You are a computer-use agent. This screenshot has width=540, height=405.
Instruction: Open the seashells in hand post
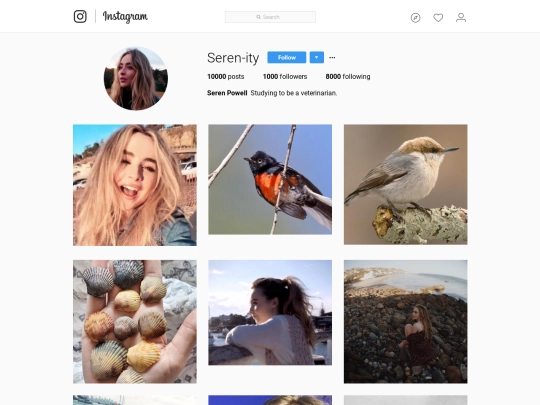click(x=135, y=322)
